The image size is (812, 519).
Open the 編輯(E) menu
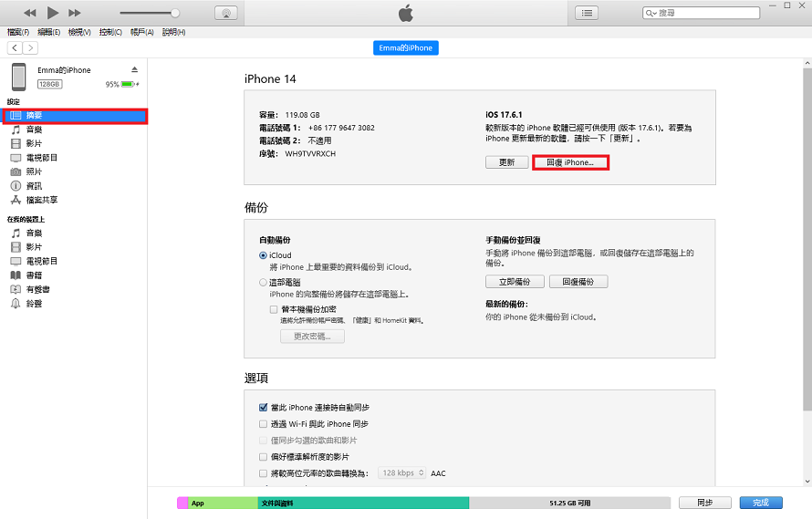48,32
